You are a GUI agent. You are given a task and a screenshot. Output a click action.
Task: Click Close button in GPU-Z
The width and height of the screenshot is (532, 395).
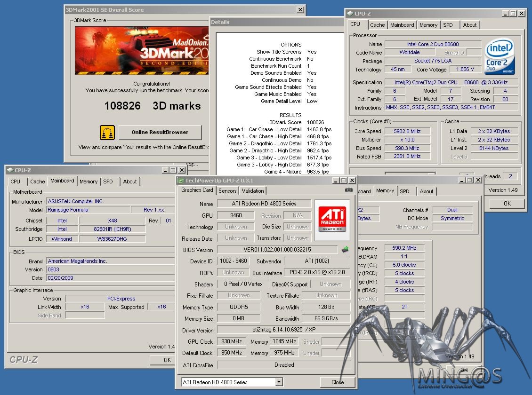338,382
